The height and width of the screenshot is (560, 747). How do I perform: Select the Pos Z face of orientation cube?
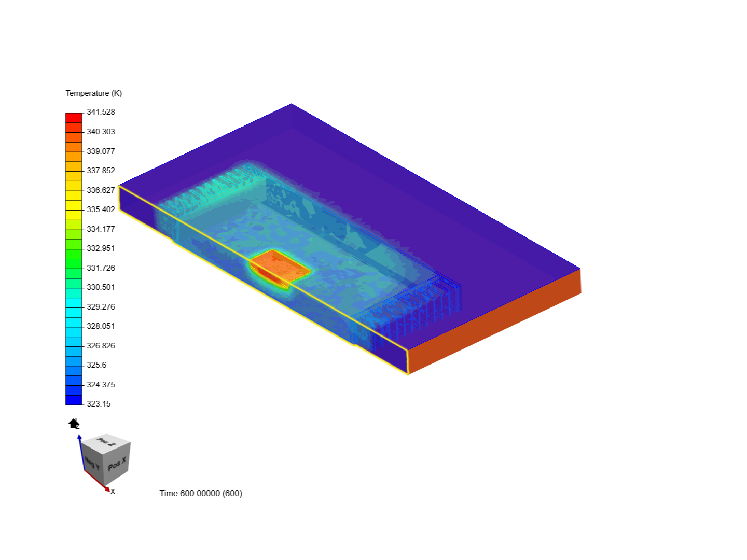(x=106, y=443)
